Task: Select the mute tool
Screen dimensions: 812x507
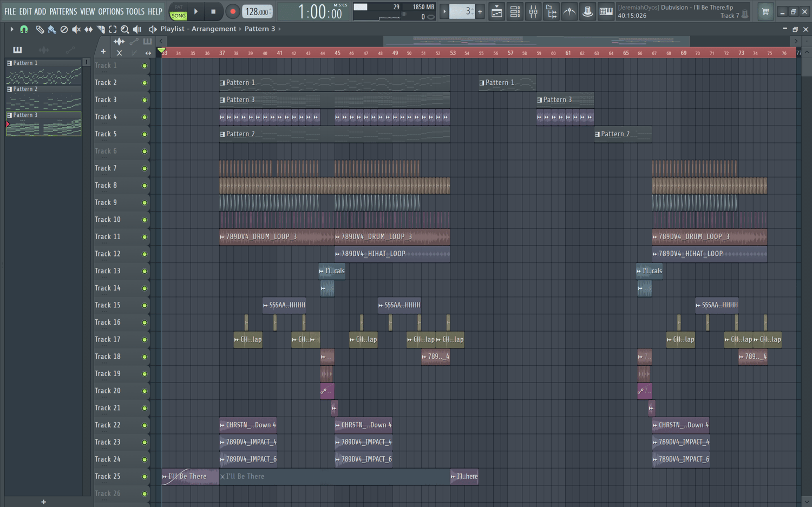Action: tap(76, 29)
